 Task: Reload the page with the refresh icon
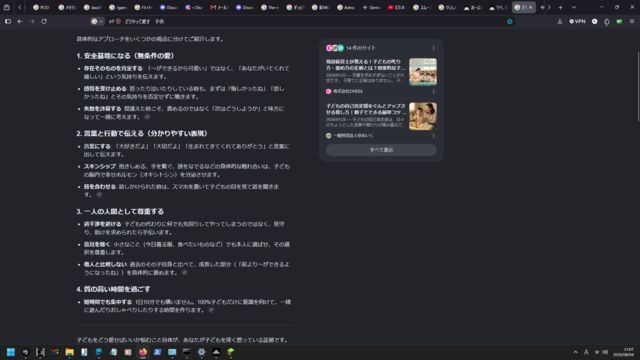click(44, 21)
